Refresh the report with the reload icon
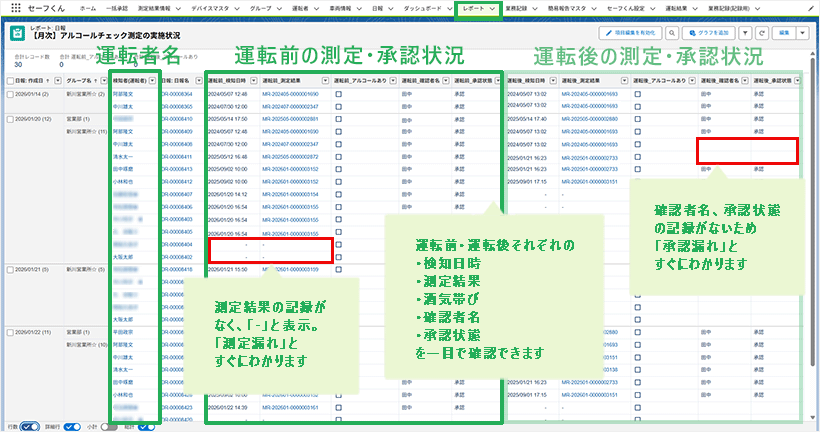The width and height of the screenshot is (820, 432). pyautogui.click(x=762, y=33)
